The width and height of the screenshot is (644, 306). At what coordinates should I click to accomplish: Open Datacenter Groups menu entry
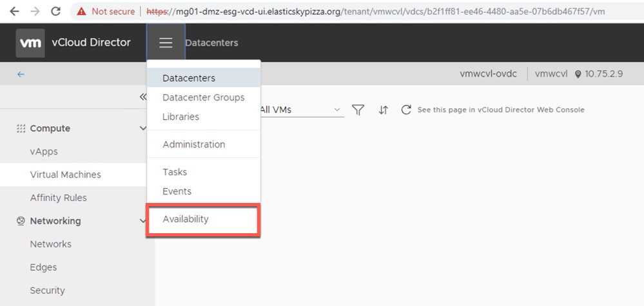(x=204, y=97)
